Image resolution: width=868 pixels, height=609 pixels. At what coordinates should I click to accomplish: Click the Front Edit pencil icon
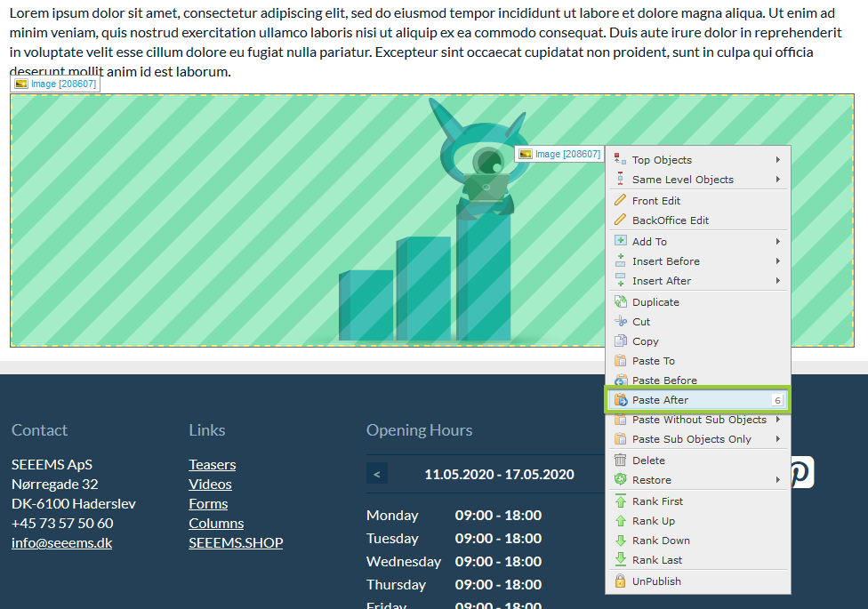pos(620,200)
